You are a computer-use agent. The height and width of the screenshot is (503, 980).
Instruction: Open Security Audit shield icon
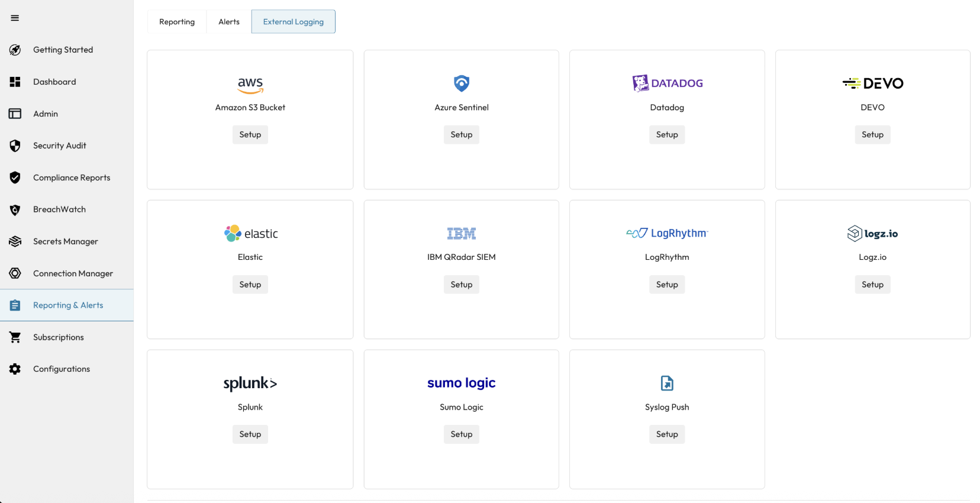click(x=15, y=146)
